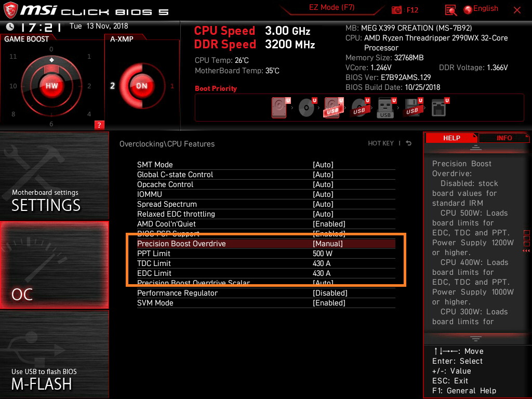The width and height of the screenshot is (532, 399).
Task: Click the date Tue 13 Nov, 2018
Action: tap(99, 26)
